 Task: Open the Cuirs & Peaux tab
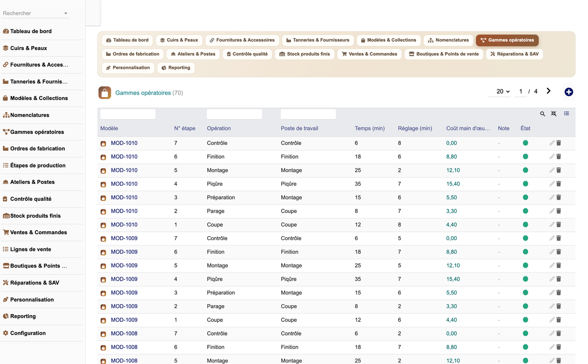[179, 40]
